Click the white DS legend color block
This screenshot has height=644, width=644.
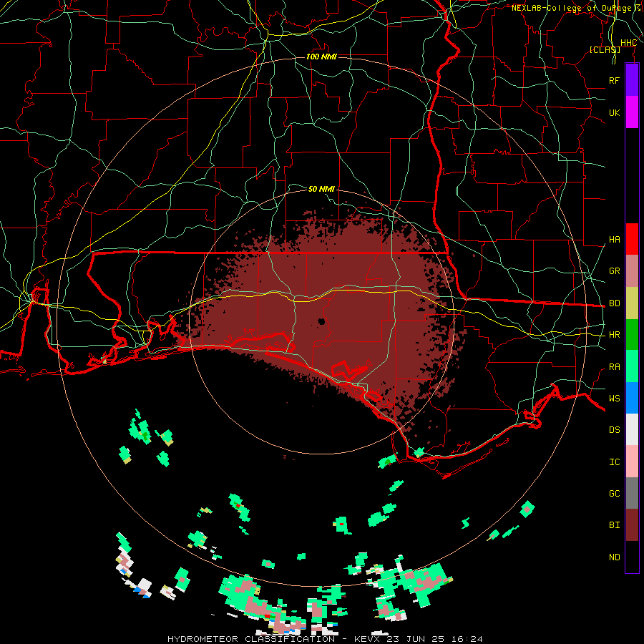(632, 429)
